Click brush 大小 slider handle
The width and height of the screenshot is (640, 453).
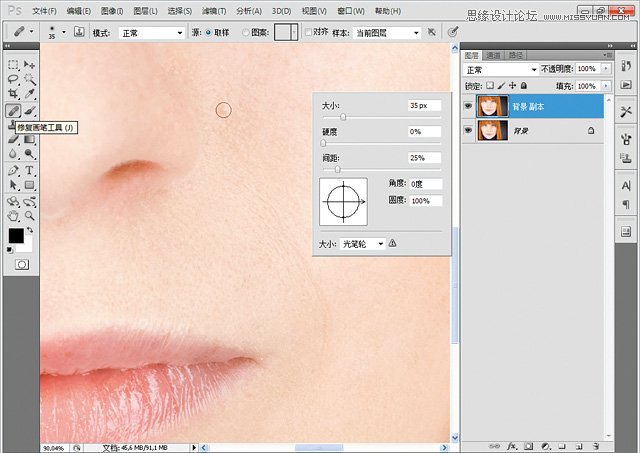(x=343, y=117)
